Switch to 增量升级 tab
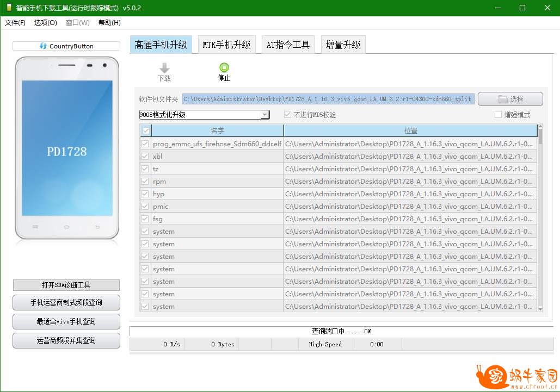The image size is (560, 392). click(x=343, y=45)
